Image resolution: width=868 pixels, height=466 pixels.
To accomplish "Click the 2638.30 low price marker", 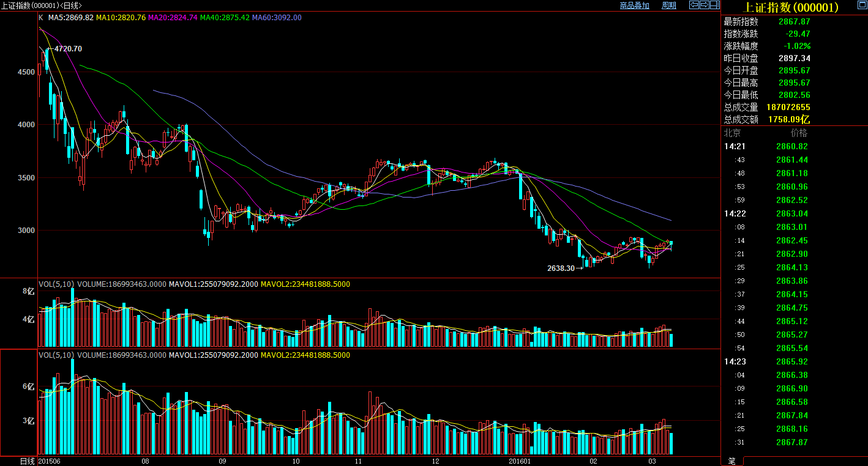I will click(x=561, y=268).
